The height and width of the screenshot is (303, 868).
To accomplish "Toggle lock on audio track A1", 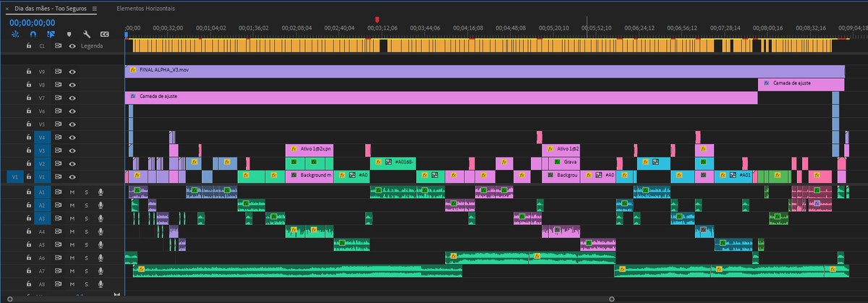I will [x=29, y=192].
